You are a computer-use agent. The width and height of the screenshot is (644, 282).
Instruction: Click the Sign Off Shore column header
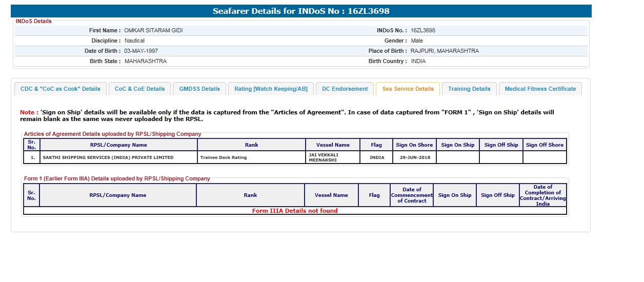point(545,145)
